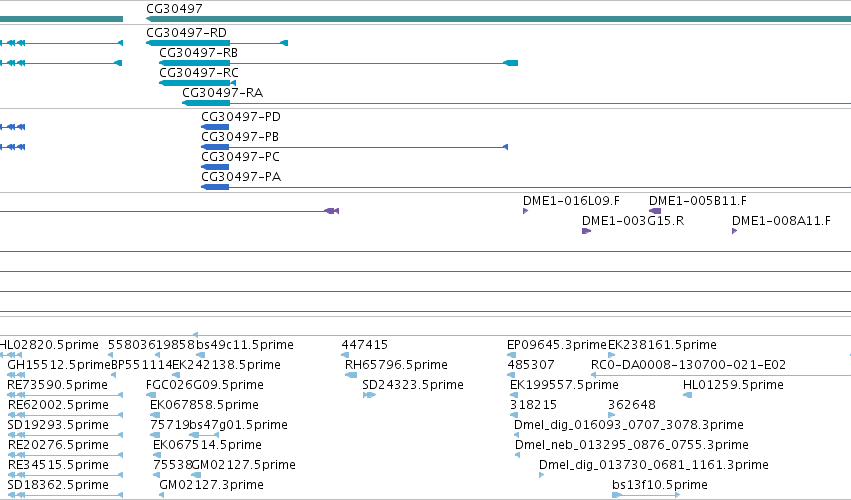
Task: Click the CG30497-PD protein label
Action: pos(241,117)
